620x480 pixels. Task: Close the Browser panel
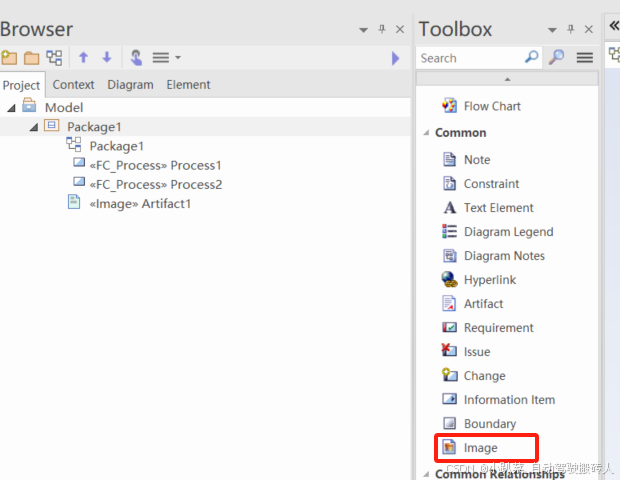400,29
